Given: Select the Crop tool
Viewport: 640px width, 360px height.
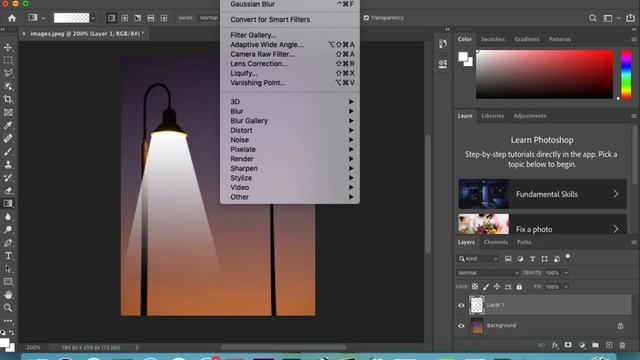Looking at the screenshot, I should 8,99.
